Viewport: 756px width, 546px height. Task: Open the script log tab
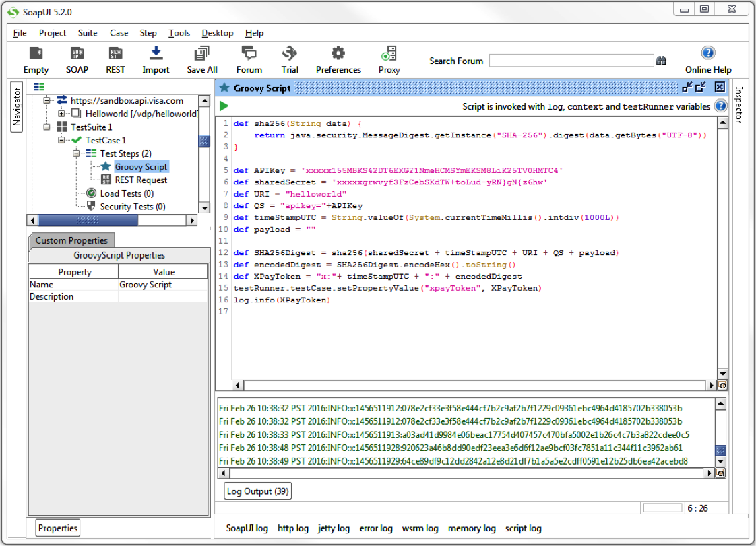coord(523,528)
